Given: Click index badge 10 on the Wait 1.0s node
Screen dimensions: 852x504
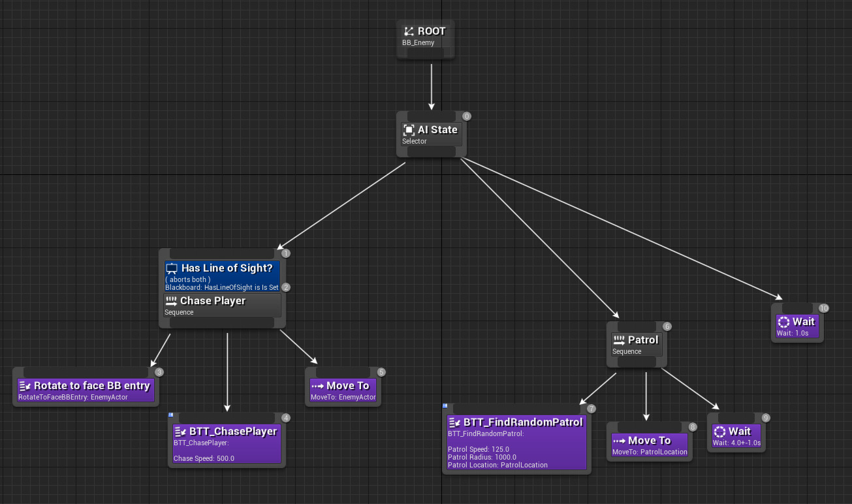Looking at the screenshot, I should pos(823,307).
